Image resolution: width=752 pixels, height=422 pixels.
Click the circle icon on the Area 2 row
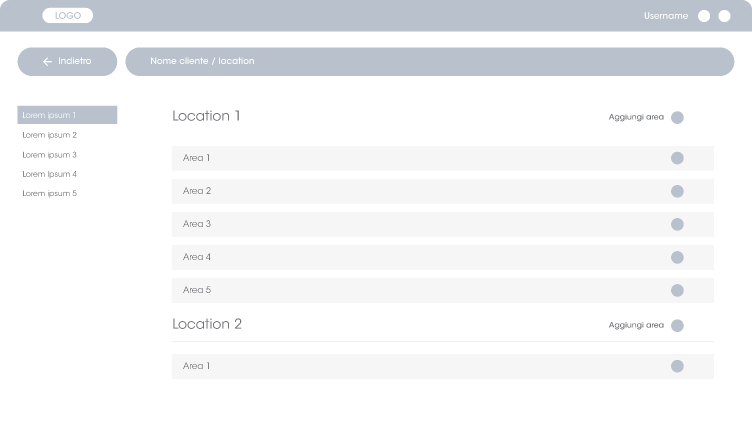[677, 191]
